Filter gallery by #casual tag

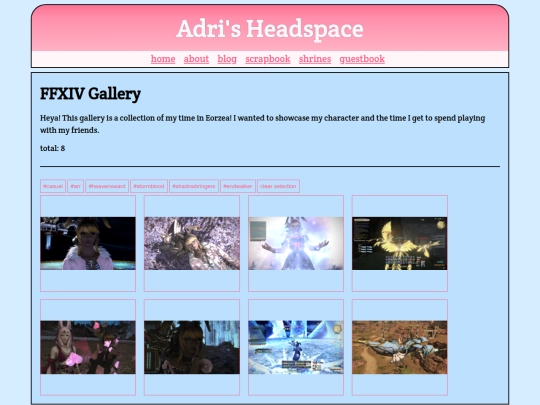click(53, 186)
